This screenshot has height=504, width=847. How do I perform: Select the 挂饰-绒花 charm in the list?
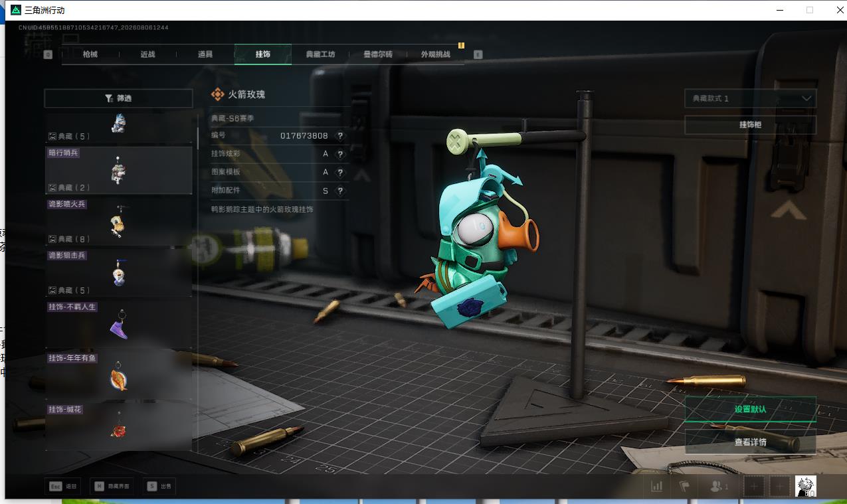(x=119, y=426)
